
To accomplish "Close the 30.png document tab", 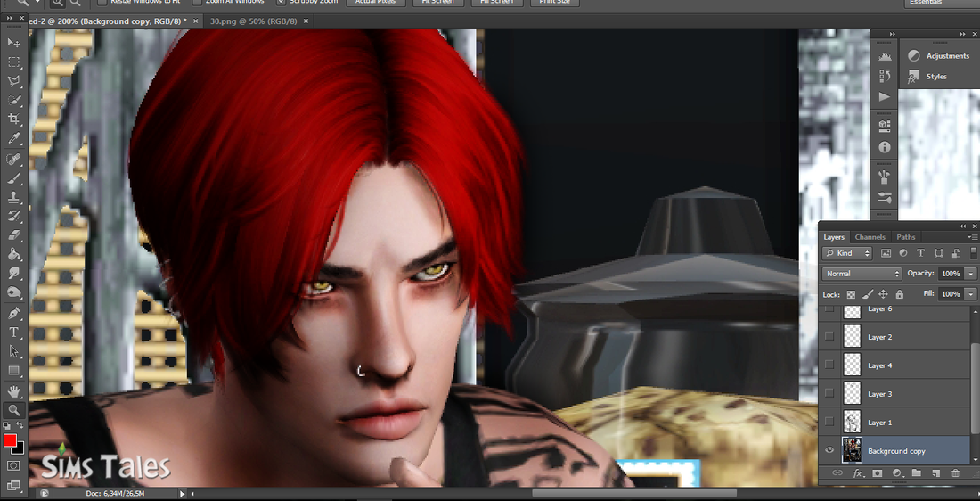I will (306, 21).
